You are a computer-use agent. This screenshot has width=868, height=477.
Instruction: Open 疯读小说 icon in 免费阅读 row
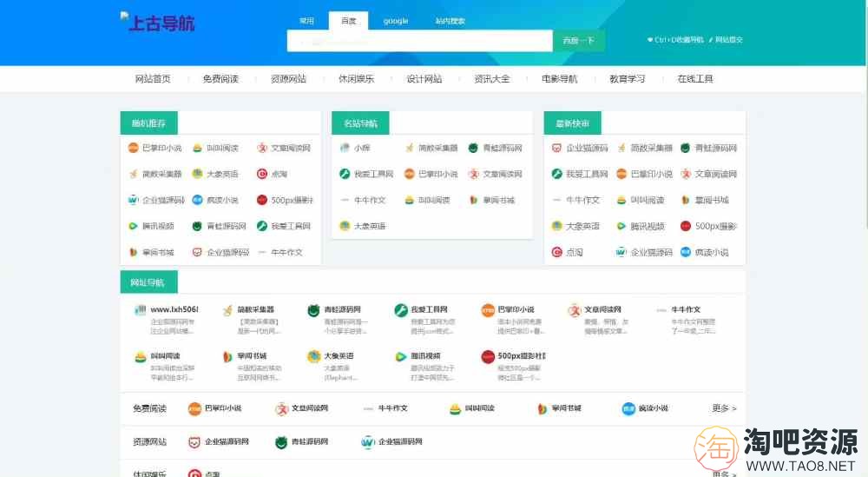coord(628,409)
